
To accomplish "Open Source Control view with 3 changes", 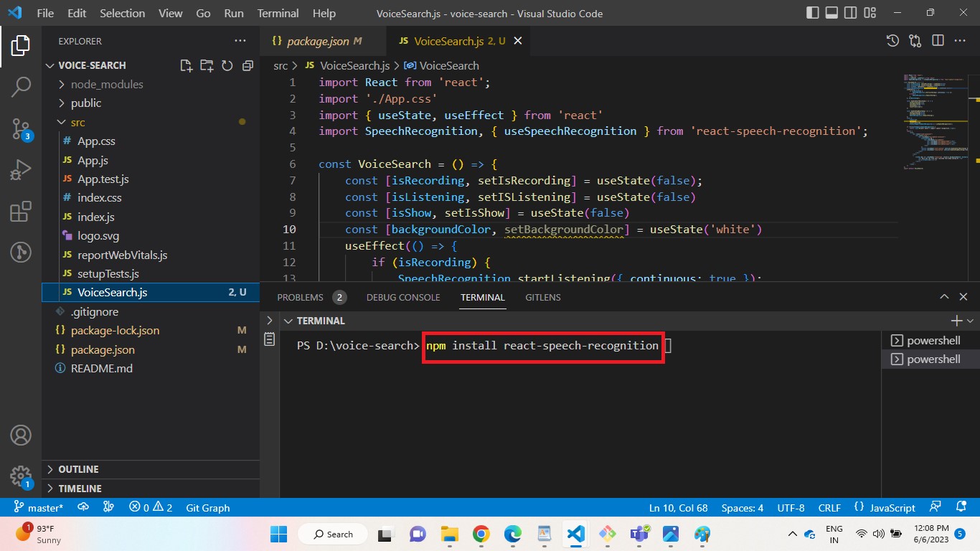I will 21,129.
